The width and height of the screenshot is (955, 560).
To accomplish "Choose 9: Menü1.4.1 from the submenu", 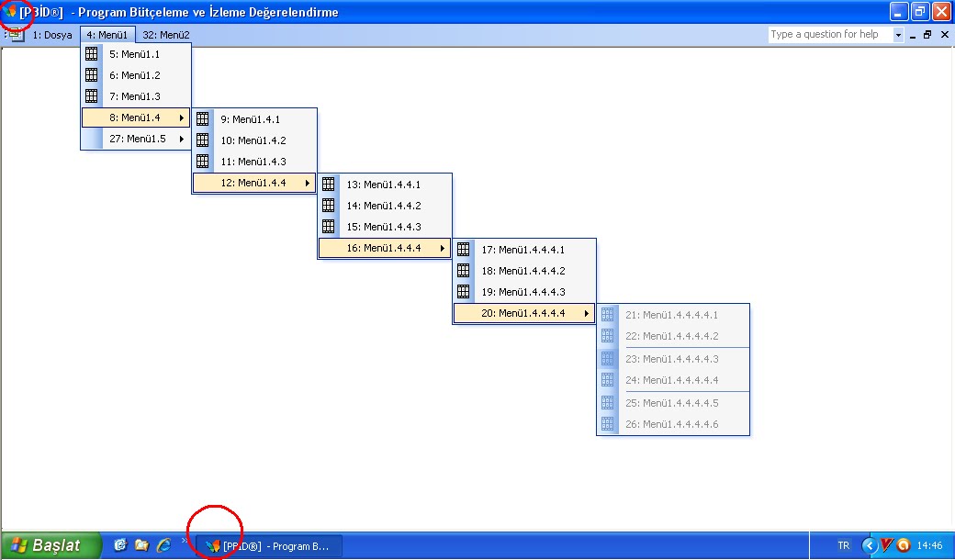I will pyautogui.click(x=254, y=119).
